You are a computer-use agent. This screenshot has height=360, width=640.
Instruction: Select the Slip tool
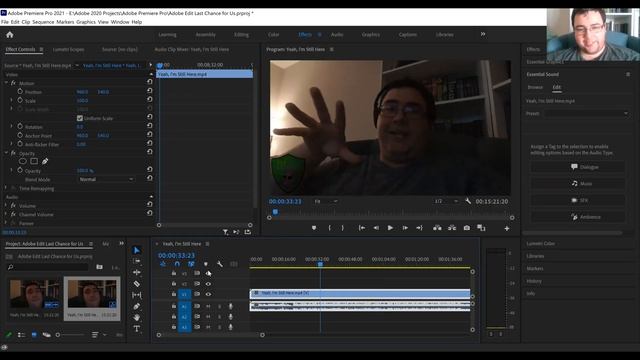click(x=137, y=295)
